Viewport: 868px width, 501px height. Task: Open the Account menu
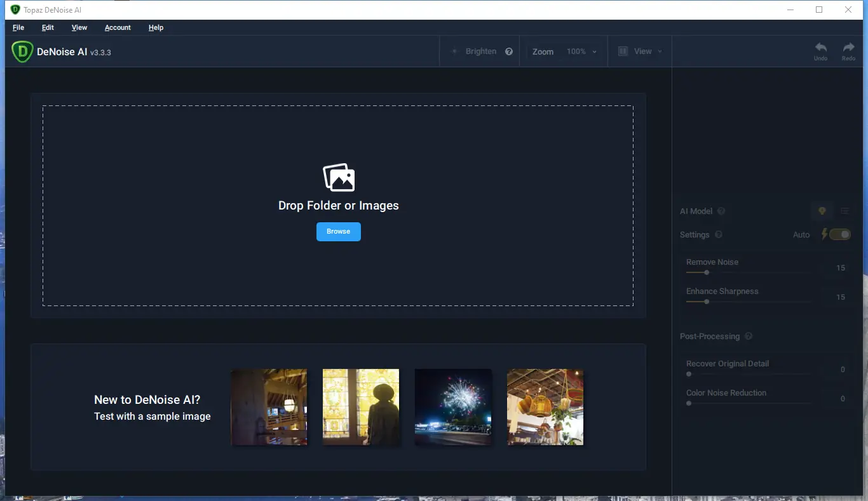(118, 27)
